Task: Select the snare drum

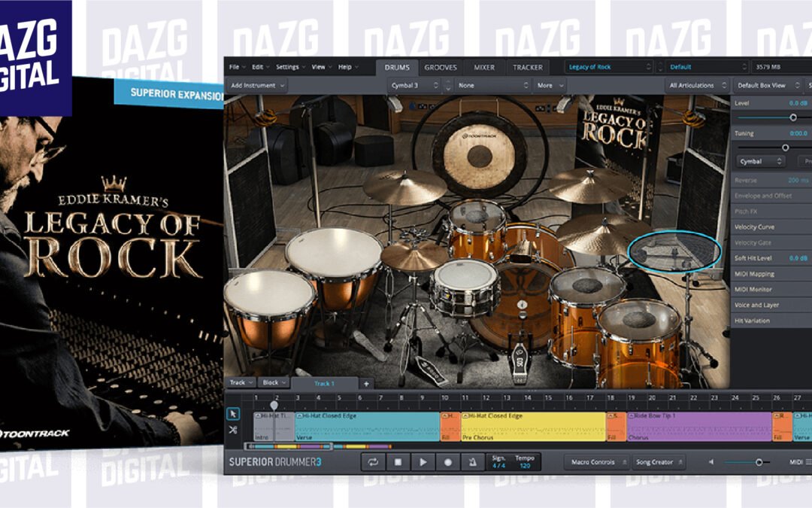Action: pyautogui.click(x=465, y=287)
